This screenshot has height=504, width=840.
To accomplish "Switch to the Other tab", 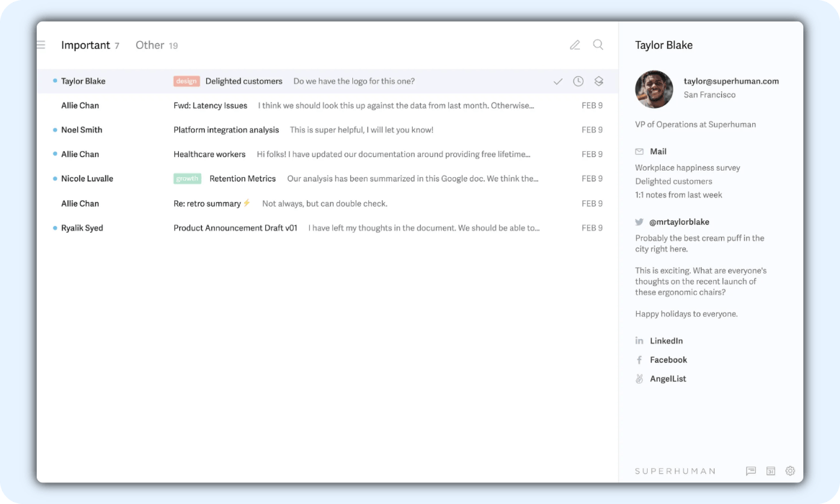I will [150, 45].
